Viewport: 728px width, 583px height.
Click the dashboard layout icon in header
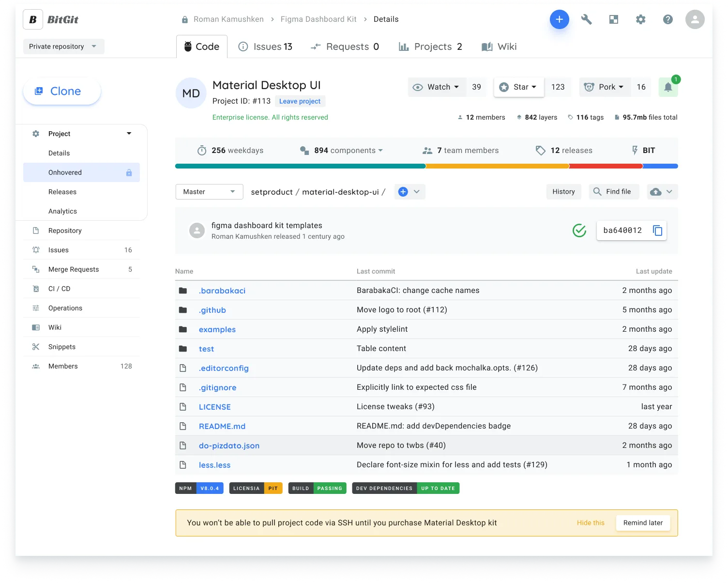tap(613, 19)
